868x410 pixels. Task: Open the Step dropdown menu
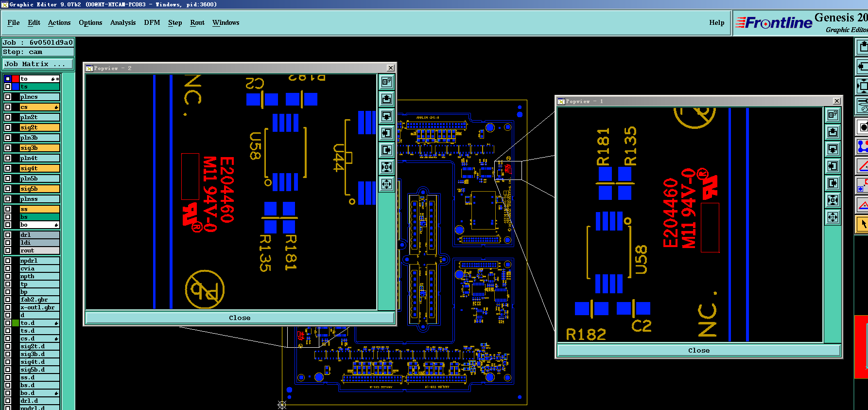175,23
